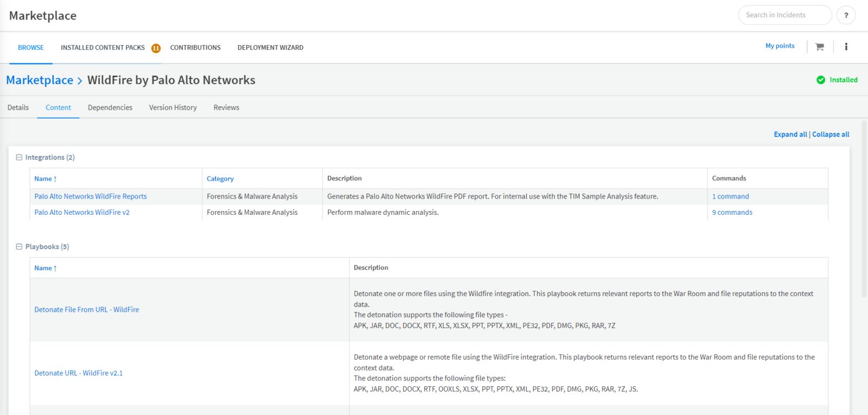Open Detonate URL - WildFire v2.1 playbook
Screen dimensions: 868x415
[79, 373]
